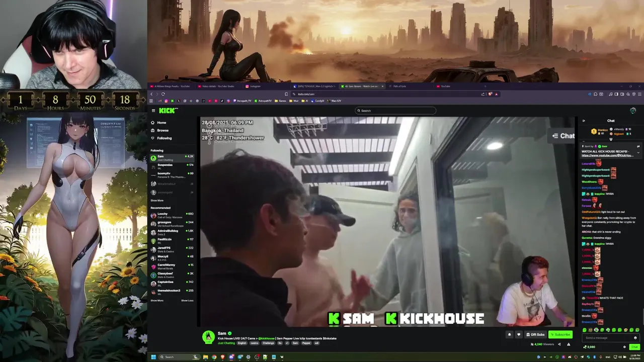The height and width of the screenshot is (362, 644).
Task: Open the Games bookmarks folder
Action: [281, 101]
